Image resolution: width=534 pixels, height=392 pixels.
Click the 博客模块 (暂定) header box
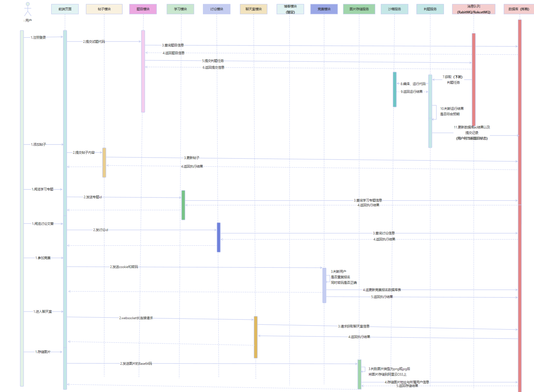click(x=290, y=9)
